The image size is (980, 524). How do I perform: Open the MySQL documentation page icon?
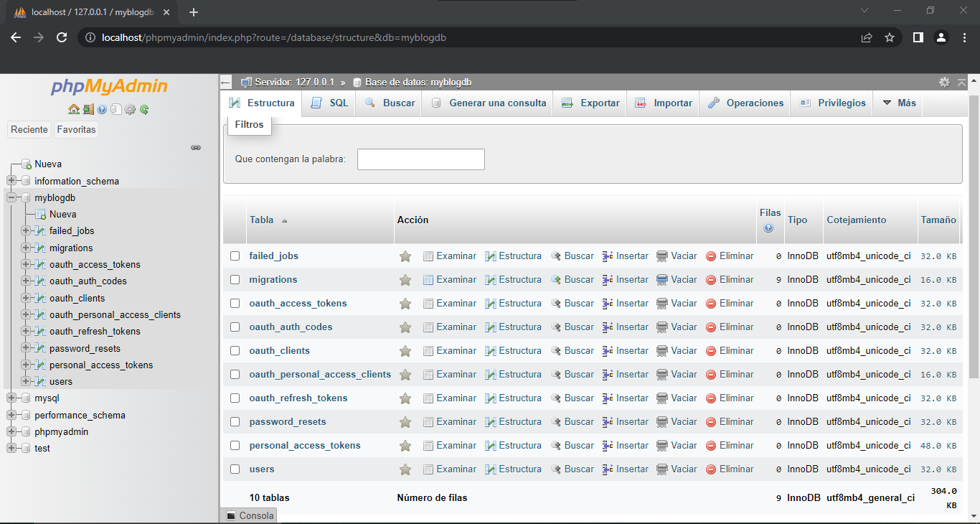pyautogui.click(x=116, y=109)
